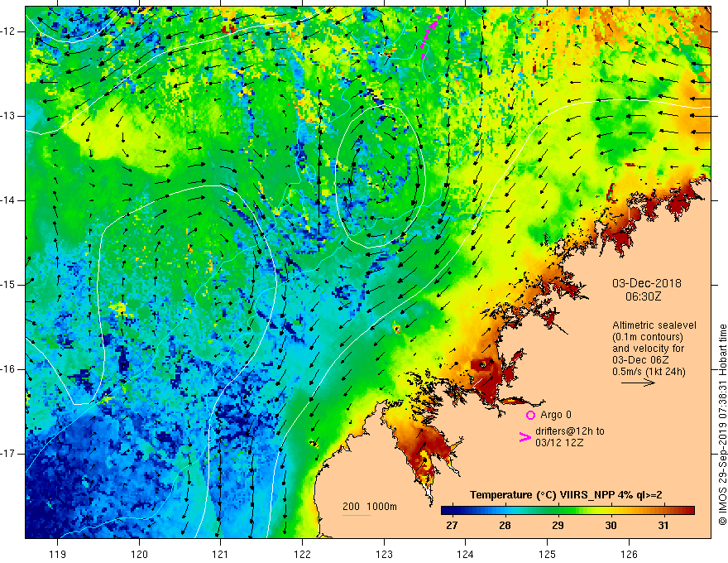
Task: Click the longitude axis label 119
Action: [58, 554]
